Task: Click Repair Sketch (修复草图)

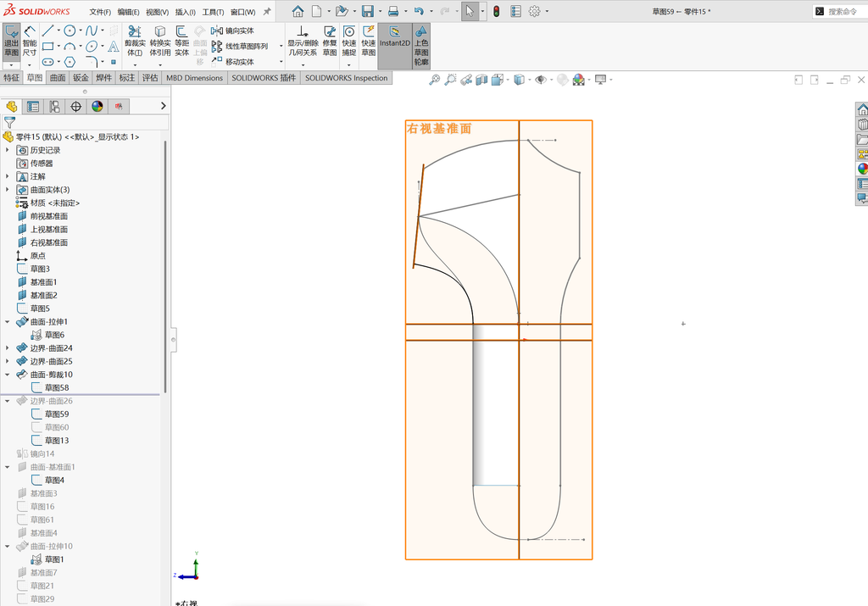Action: click(330, 41)
